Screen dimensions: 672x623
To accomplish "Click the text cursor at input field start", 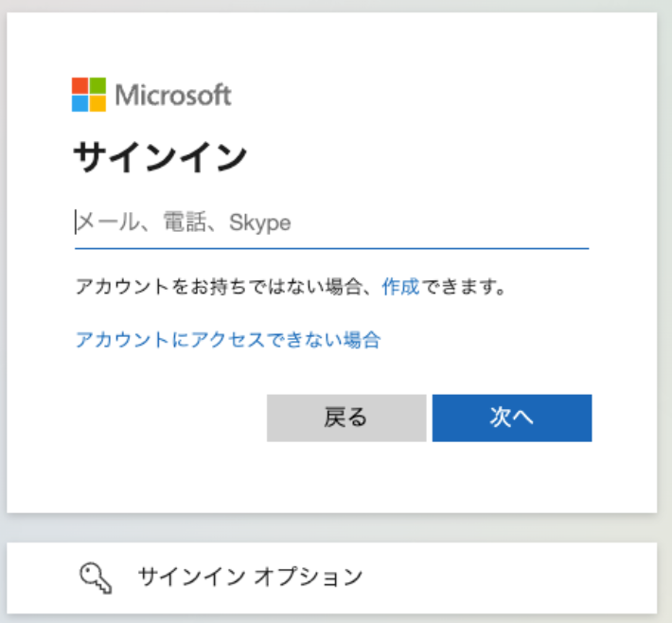I will click(76, 222).
